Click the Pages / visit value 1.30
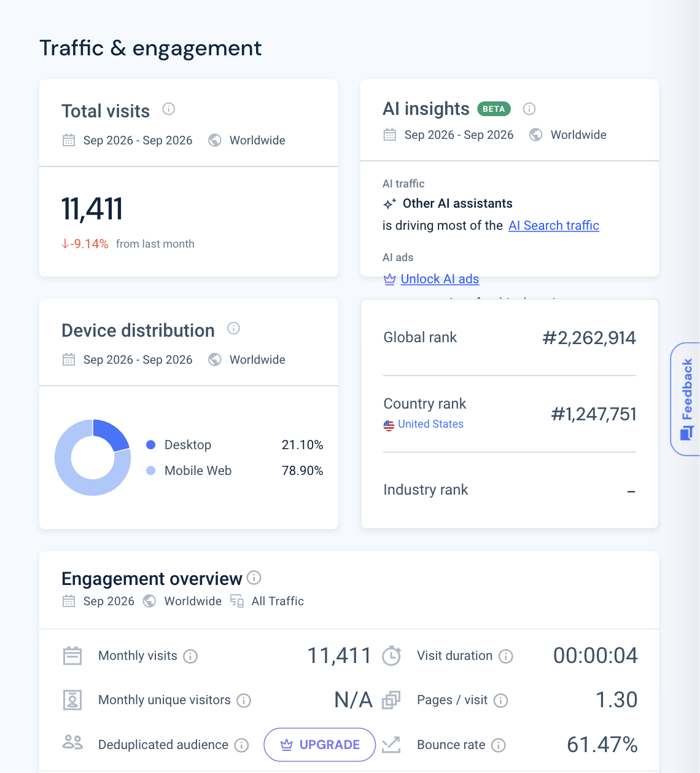The width and height of the screenshot is (700, 773). [x=616, y=700]
